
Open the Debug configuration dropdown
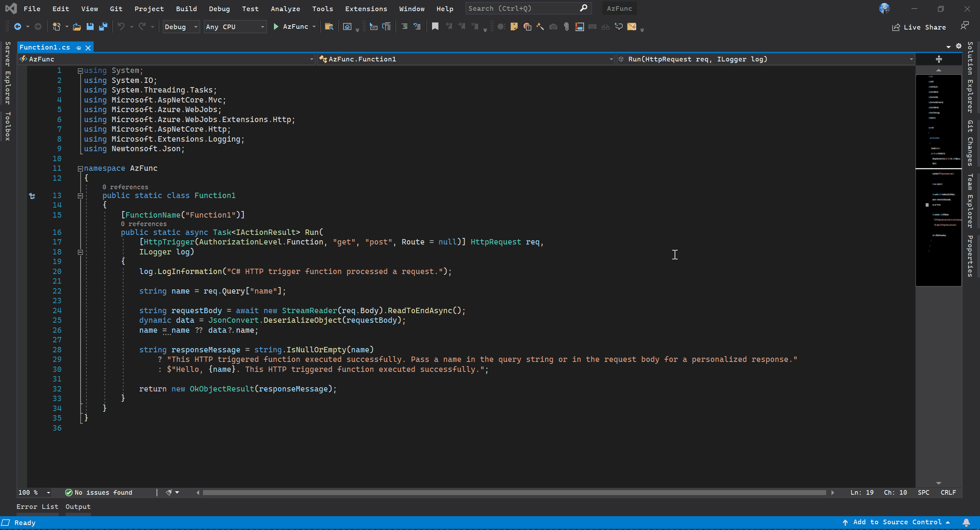[x=181, y=27]
